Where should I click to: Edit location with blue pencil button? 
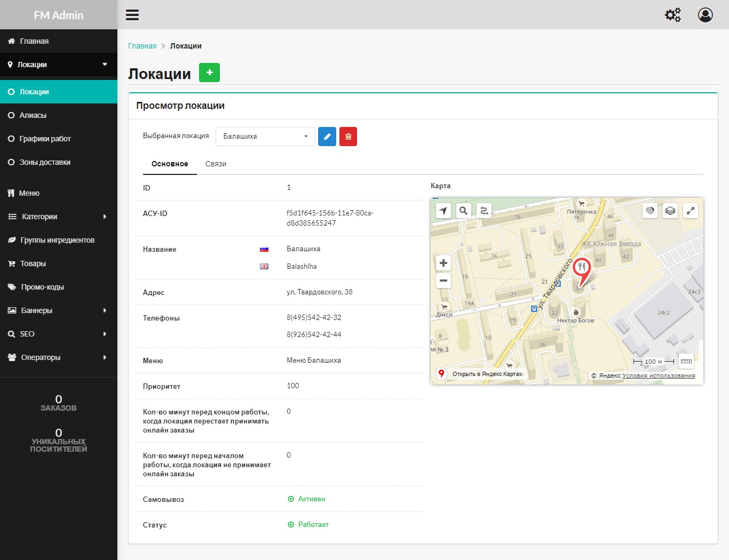[327, 137]
